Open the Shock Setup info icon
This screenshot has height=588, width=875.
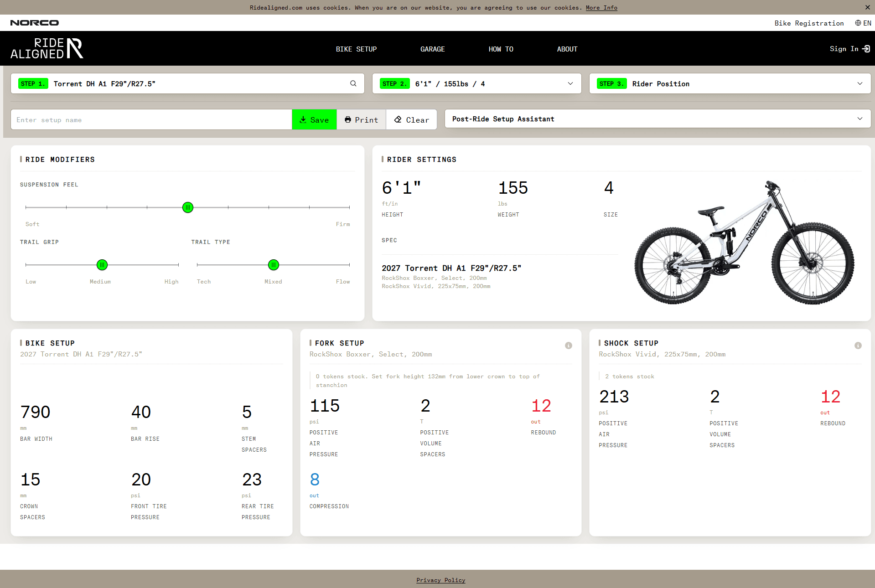pos(858,346)
